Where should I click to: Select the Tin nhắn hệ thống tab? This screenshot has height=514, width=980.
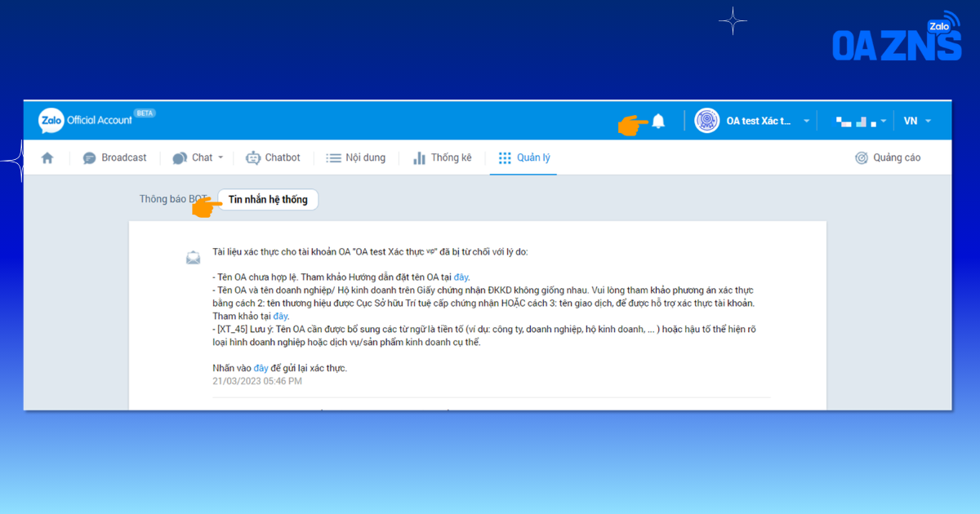(268, 200)
